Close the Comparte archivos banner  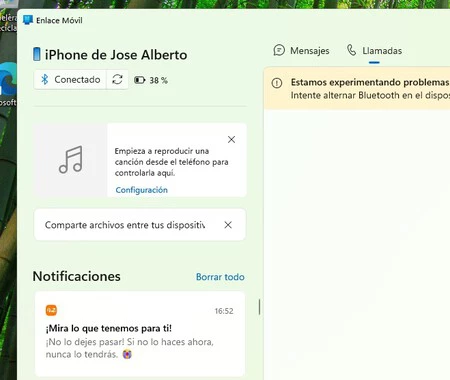pyautogui.click(x=228, y=225)
